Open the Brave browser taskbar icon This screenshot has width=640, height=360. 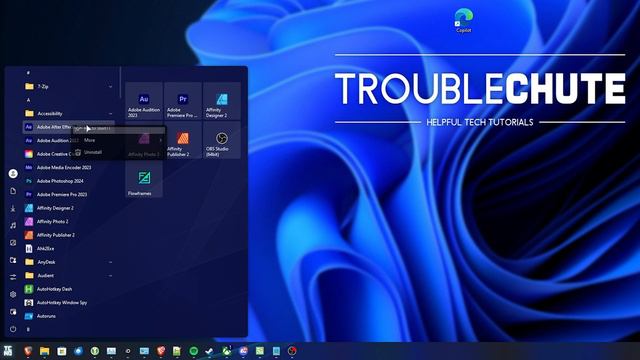tap(28, 351)
